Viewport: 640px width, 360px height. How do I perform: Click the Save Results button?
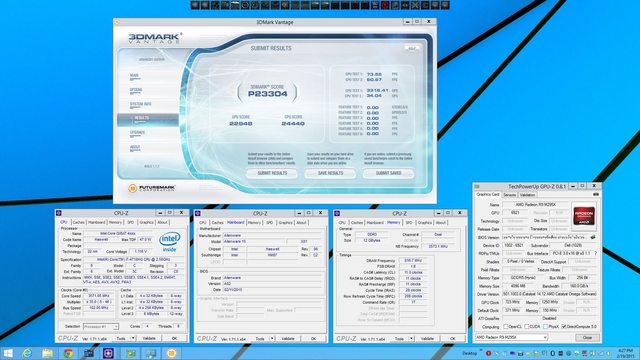click(x=330, y=173)
